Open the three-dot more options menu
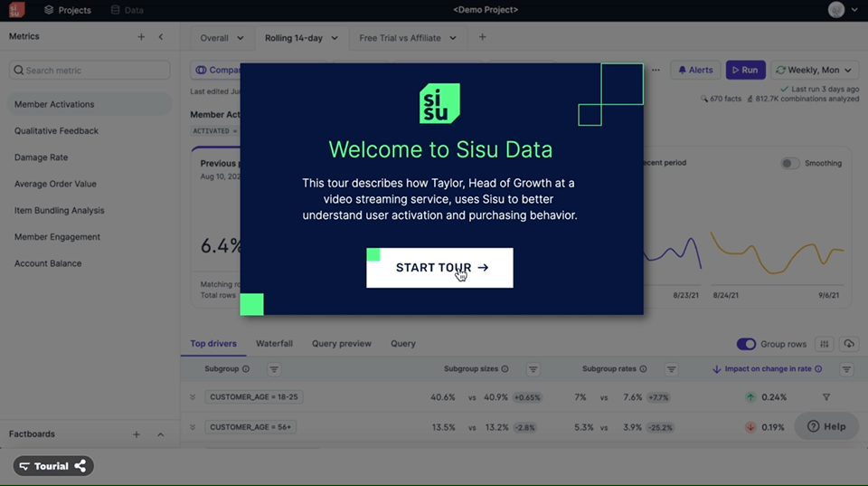The width and height of the screenshot is (868, 486). (x=656, y=70)
